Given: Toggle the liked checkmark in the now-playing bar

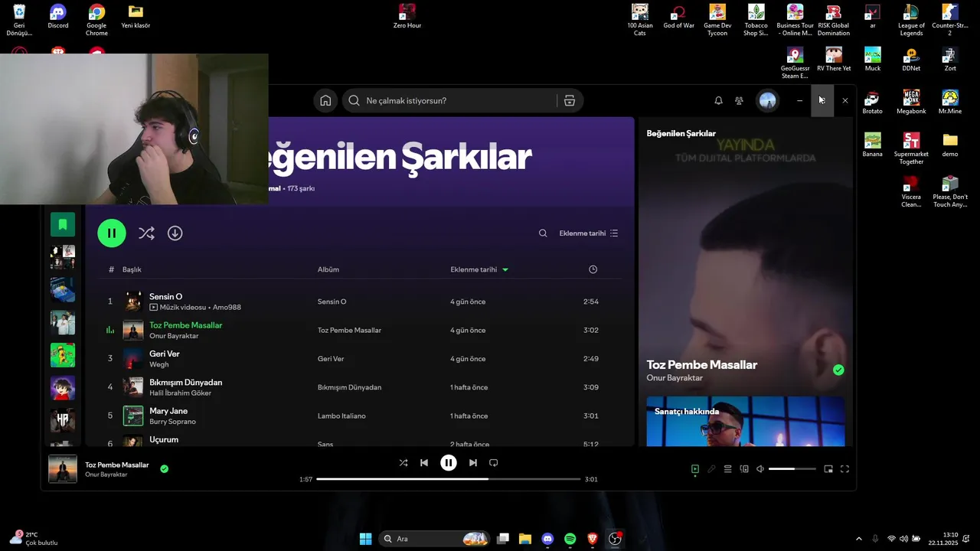Looking at the screenshot, I should pyautogui.click(x=164, y=468).
